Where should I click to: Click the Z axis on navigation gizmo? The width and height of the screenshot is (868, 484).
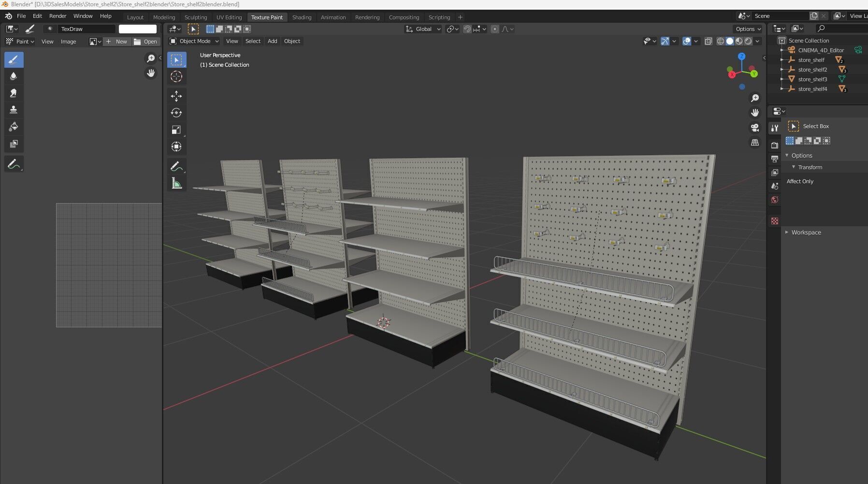tap(742, 57)
